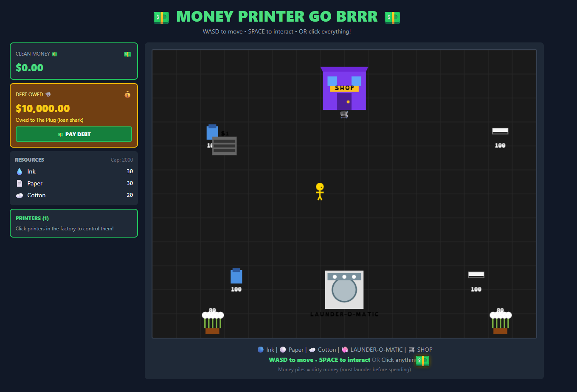Click the LAUNDER-O-MATIC washing machine
This screenshot has width=577, height=392.
[344, 290]
